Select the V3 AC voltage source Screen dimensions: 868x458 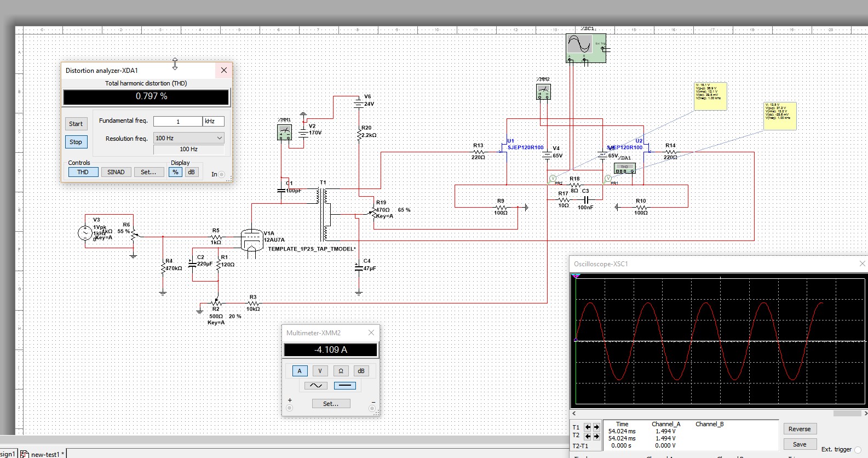pos(85,233)
